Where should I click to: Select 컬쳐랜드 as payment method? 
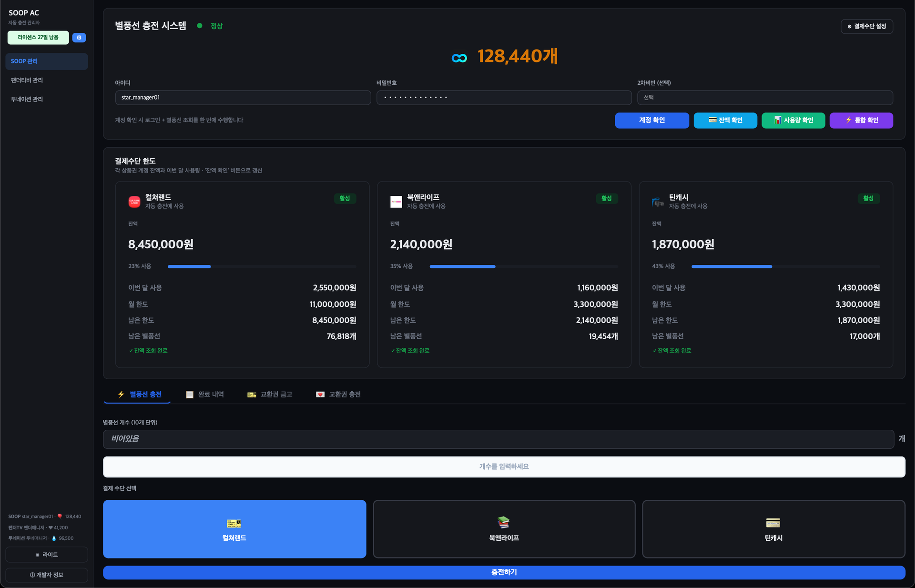[x=234, y=529]
